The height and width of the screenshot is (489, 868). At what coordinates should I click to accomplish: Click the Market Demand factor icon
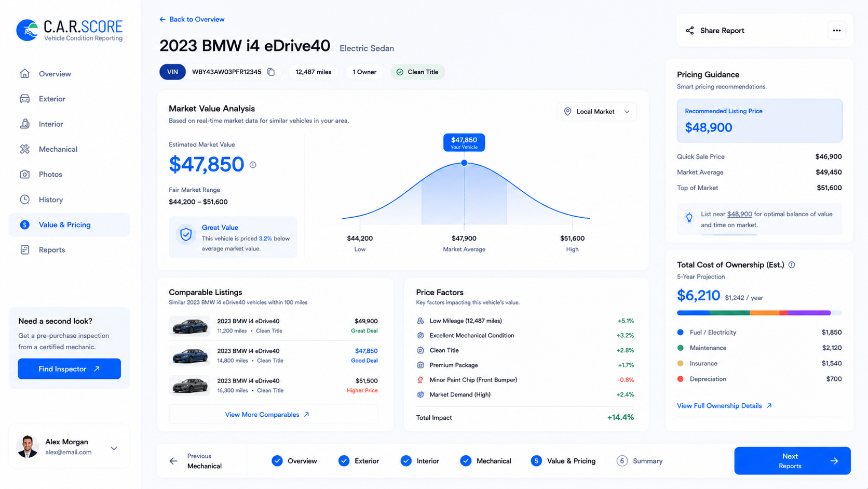point(421,394)
